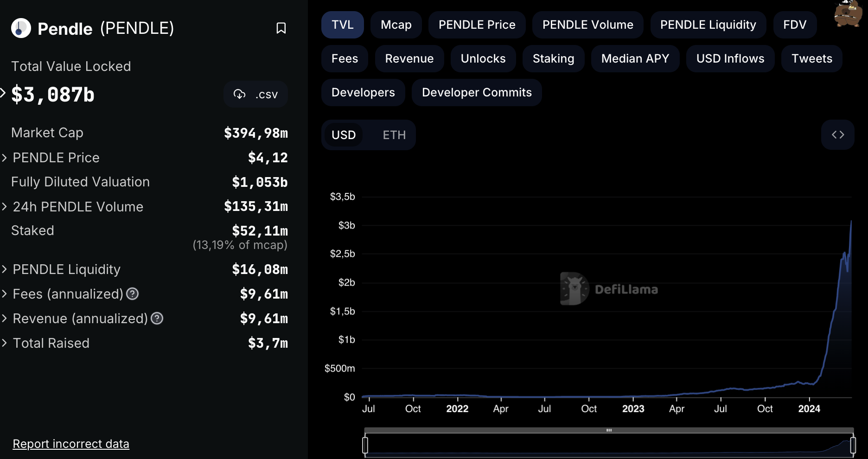The image size is (868, 459).
Task: Select Fully Diluted Valuation $1,053b
Action: (x=260, y=182)
